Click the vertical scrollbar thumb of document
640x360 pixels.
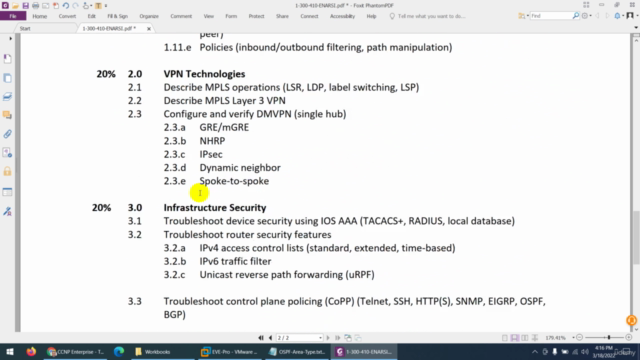[x=636, y=238]
